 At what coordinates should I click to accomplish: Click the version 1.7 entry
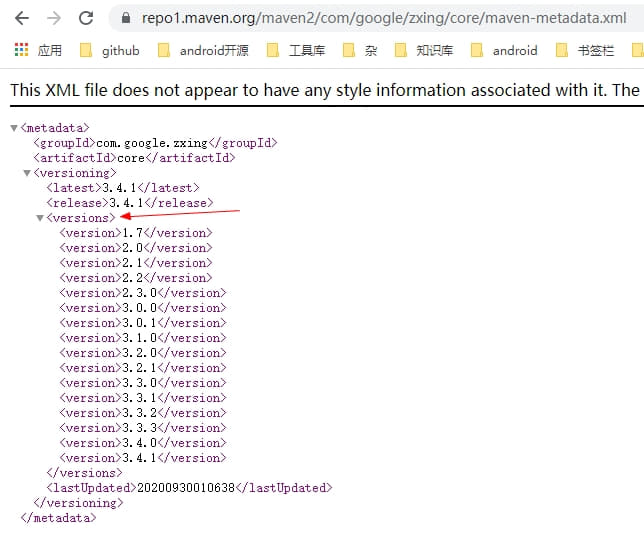pos(136,233)
